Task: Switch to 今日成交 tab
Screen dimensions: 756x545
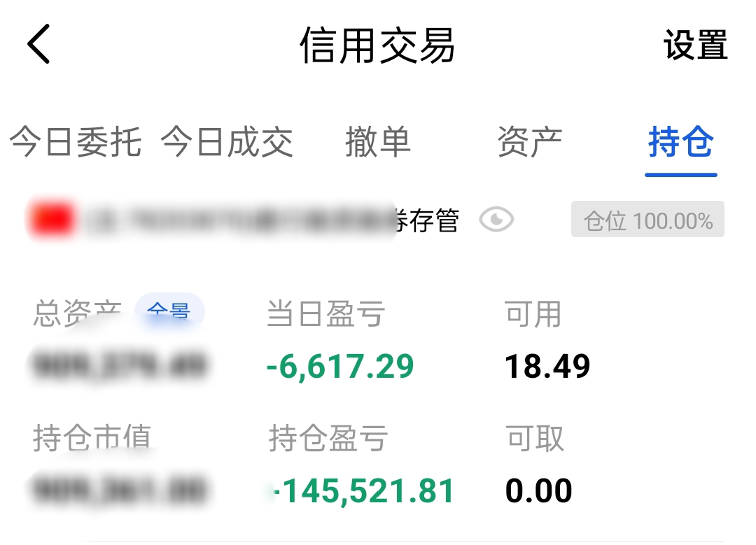Action: [227, 141]
